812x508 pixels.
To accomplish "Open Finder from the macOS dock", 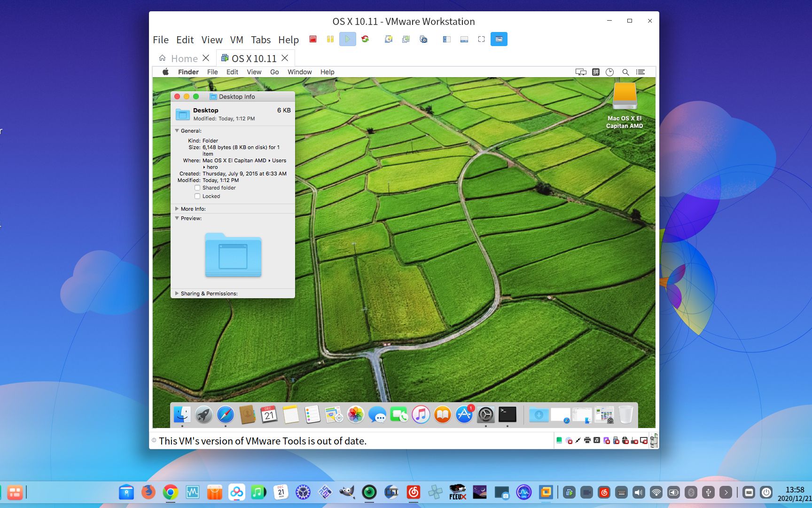I will (182, 414).
